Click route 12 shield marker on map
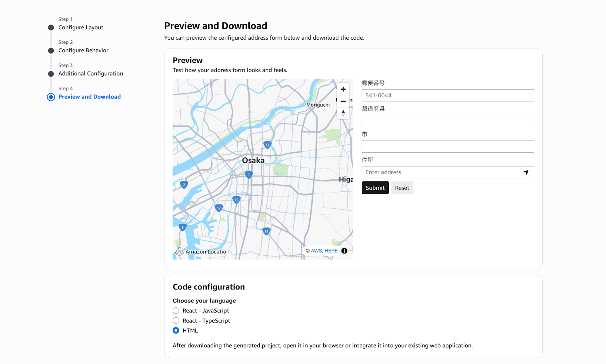The image size is (606, 364). 267,145
